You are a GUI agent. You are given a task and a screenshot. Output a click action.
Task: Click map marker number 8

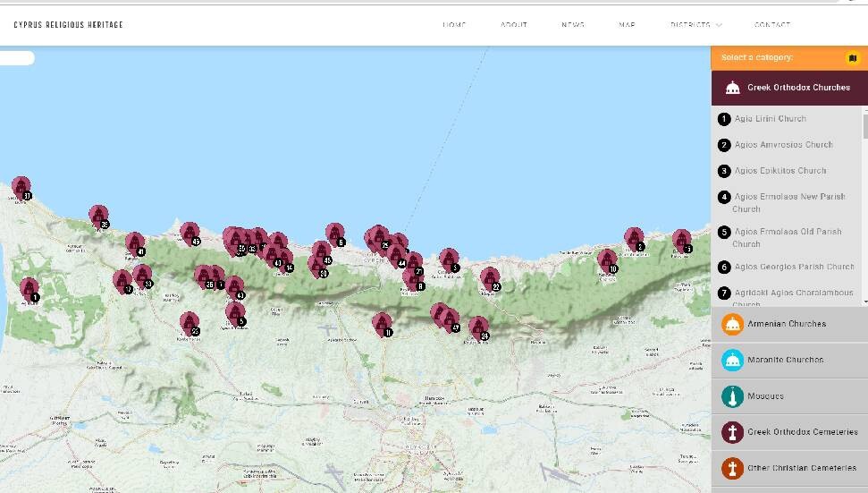click(413, 278)
